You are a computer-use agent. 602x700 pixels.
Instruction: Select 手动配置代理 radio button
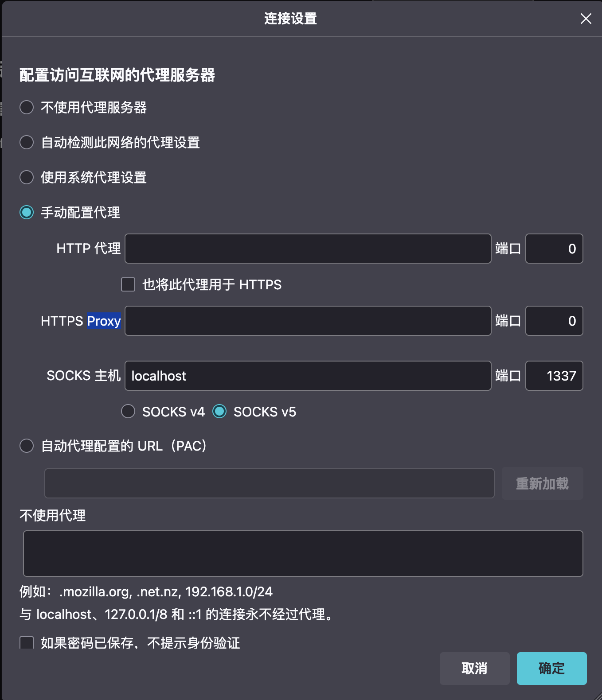27,212
